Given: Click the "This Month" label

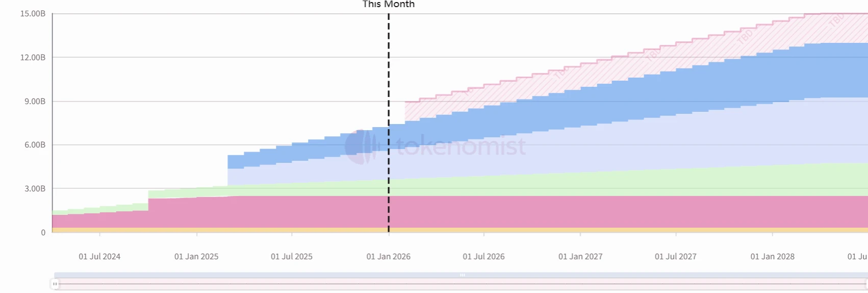Looking at the screenshot, I should 389,5.
